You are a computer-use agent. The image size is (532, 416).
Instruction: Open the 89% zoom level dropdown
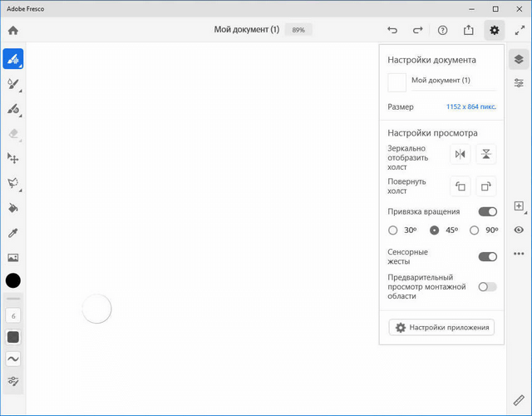(298, 30)
